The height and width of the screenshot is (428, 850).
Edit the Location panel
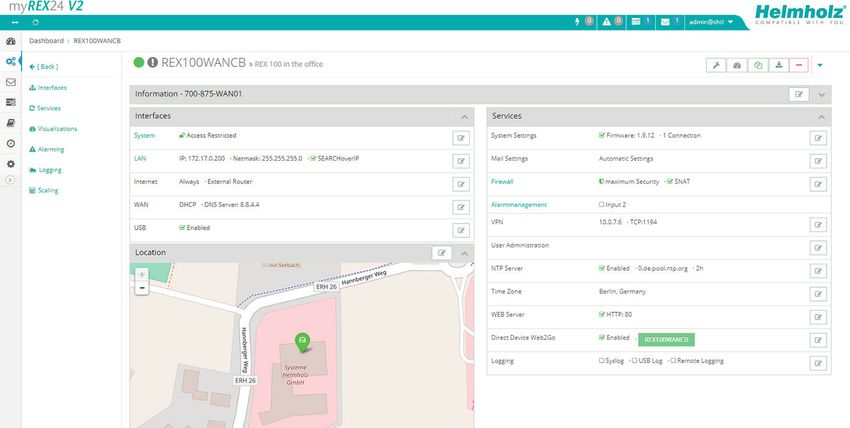[442, 252]
